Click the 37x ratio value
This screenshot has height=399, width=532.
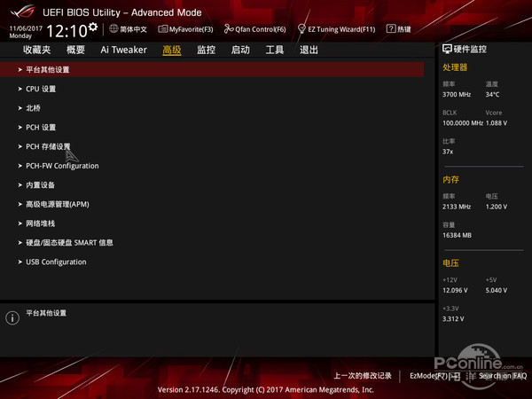tap(448, 152)
